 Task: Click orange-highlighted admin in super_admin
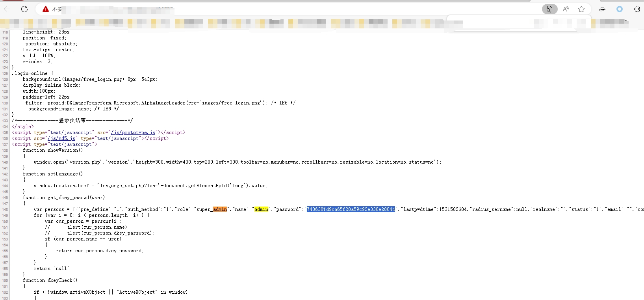click(x=220, y=209)
